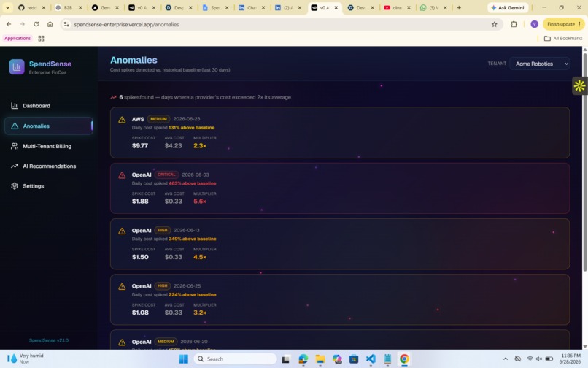Viewport: 588px width, 368px height.
Task: Click warning icon on OpenAI 2026-06-25 card
Action: pyautogui.click(x=122, y=286)
